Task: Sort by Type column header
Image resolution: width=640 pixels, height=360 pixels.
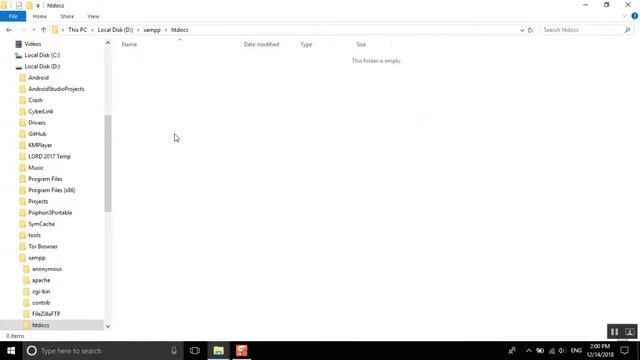Action: 306,44
